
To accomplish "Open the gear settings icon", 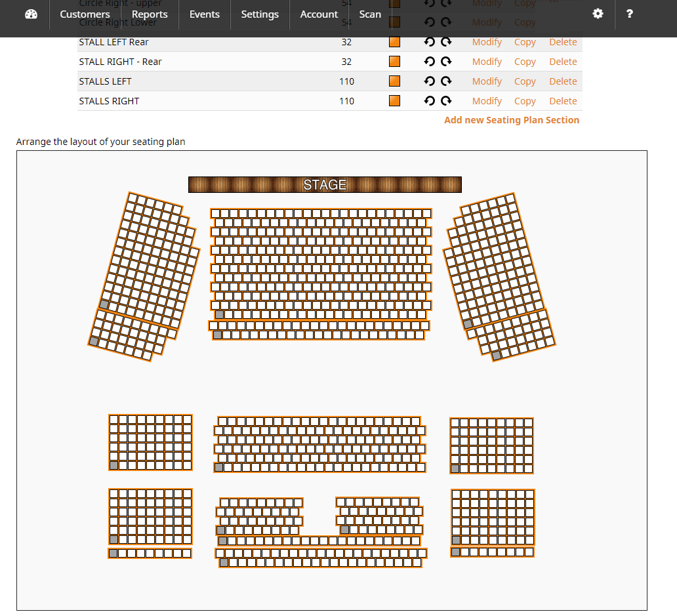I will tap(598, 14).
